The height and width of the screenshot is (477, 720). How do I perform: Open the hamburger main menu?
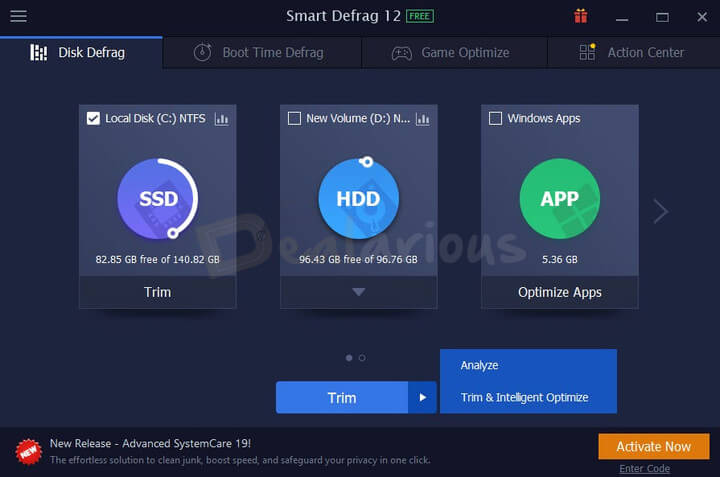(18, 17)
